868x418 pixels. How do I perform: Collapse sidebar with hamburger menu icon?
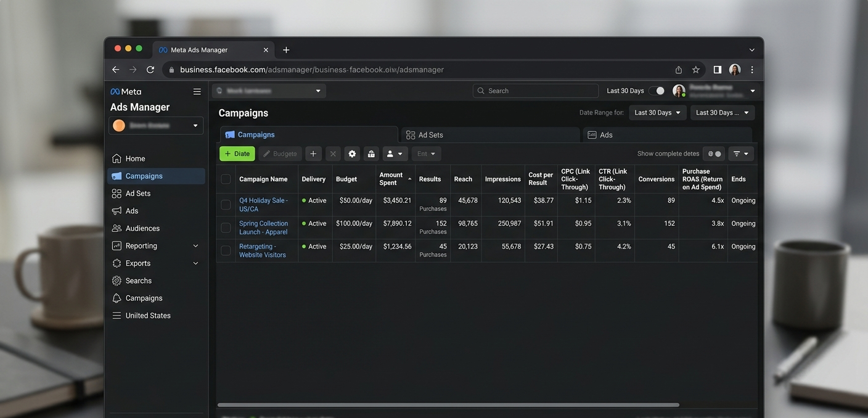197,91
